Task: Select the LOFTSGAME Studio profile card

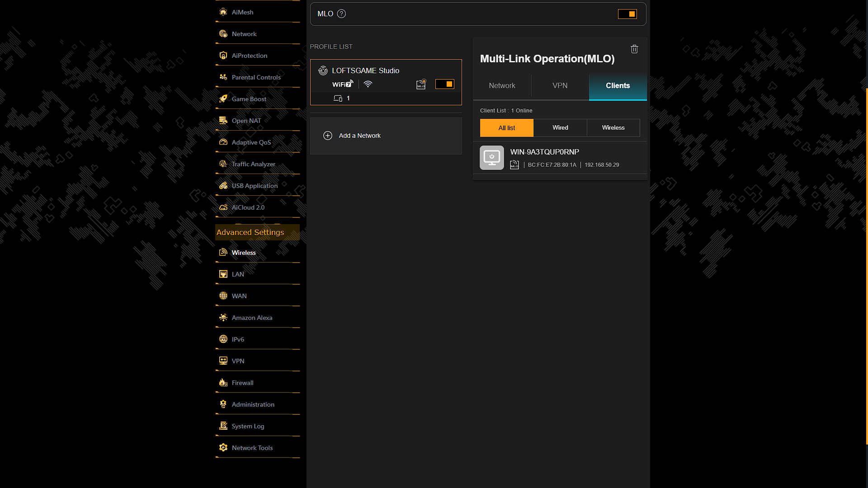Action: 386,82
